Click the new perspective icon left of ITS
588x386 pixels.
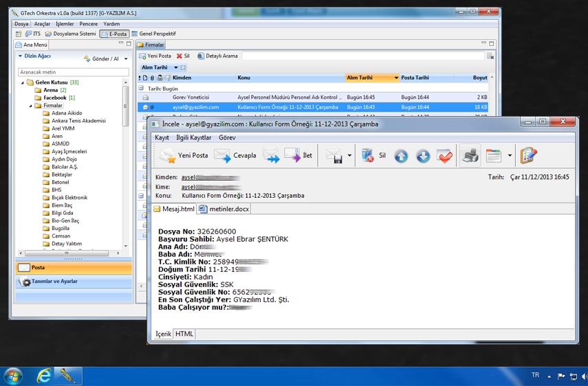pos(19,34)
